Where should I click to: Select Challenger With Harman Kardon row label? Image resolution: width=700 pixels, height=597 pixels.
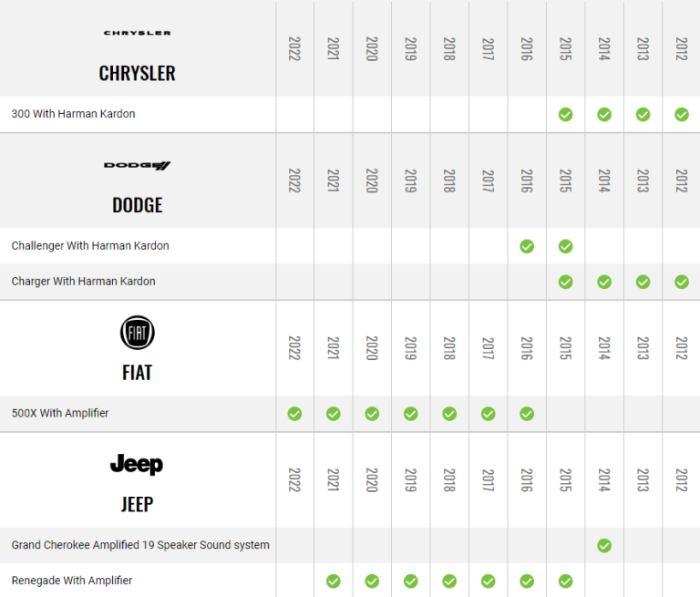90,246
